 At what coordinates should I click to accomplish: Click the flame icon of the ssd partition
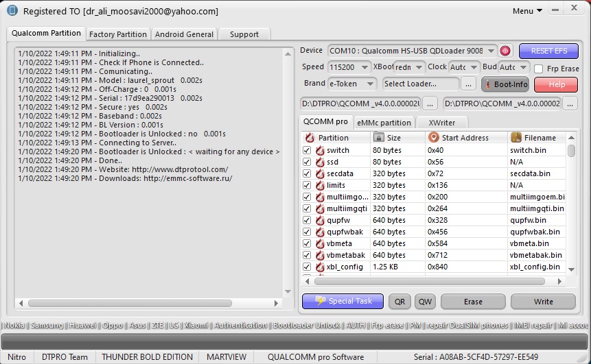coord(320,162)
